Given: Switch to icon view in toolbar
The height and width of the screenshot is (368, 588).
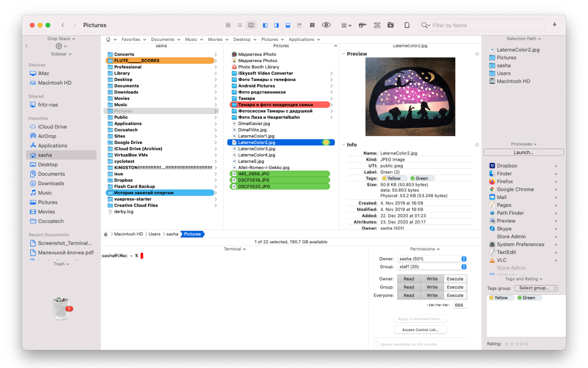Looking at the screenshot, I should 228,25.
